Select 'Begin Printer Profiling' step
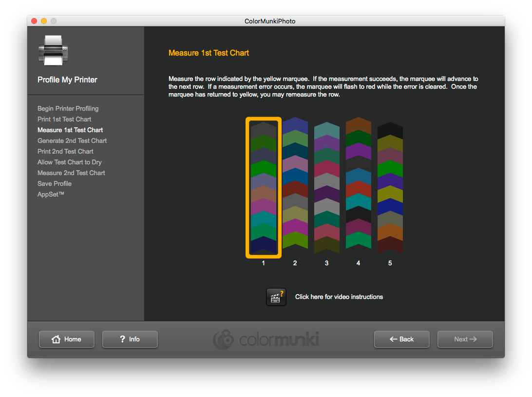The width and height of the screenshot is (532, 397). [68, 109]
